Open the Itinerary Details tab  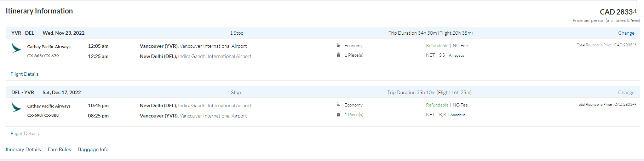pyautogui.click(x=23, y=149)
